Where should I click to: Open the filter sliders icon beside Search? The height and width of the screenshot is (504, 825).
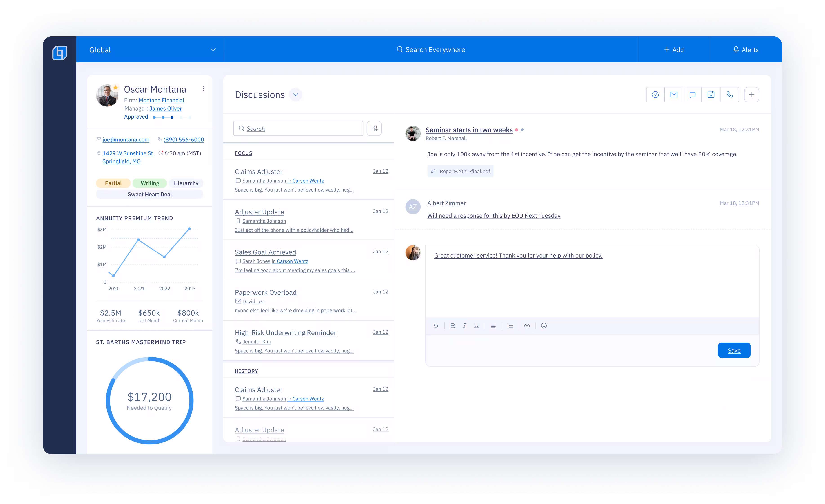point(374,128)
